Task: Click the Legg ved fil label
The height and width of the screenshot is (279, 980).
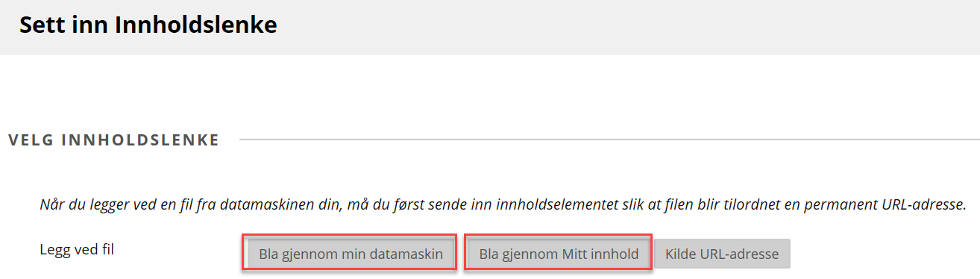Action: (77, 249)
